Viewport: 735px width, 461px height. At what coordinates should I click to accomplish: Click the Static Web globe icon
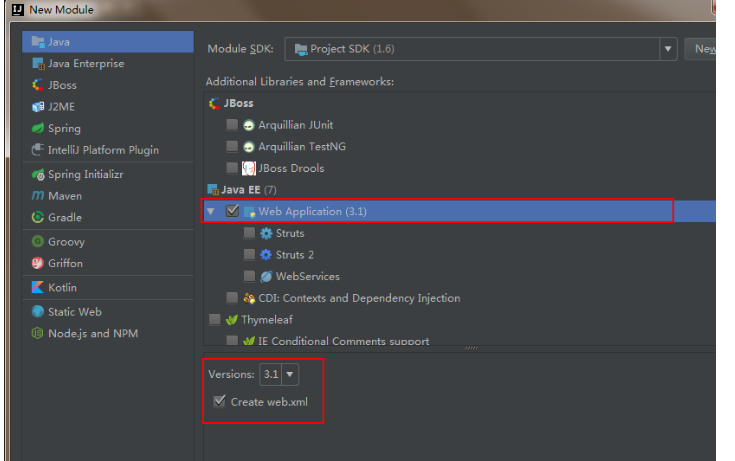38,311
